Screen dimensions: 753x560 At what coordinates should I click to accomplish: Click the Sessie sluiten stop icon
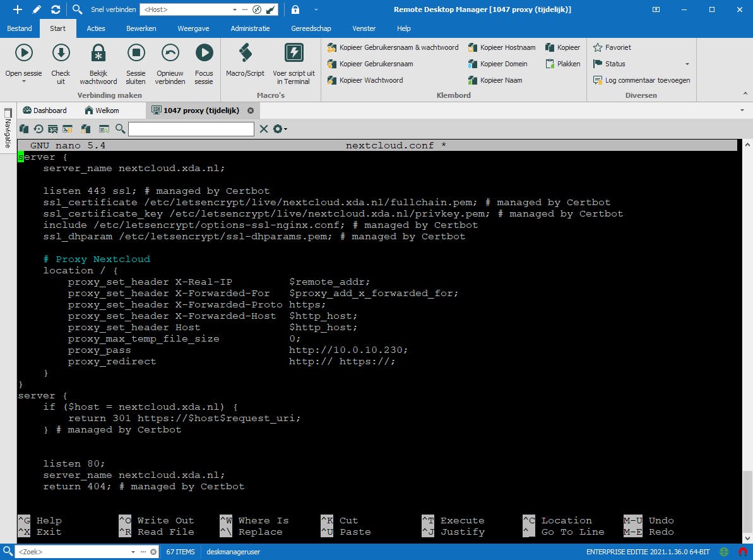pos(136,53)
